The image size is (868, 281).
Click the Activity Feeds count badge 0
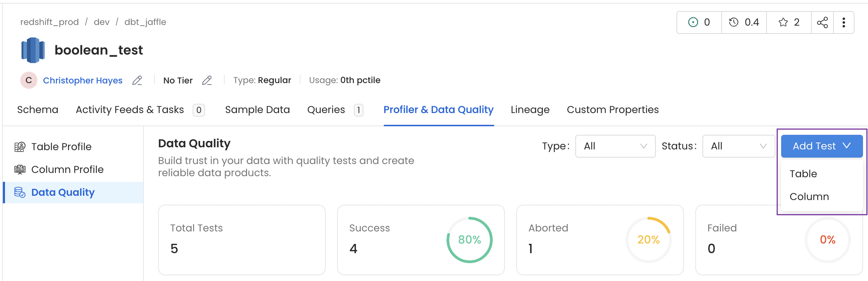click(199, 110)
